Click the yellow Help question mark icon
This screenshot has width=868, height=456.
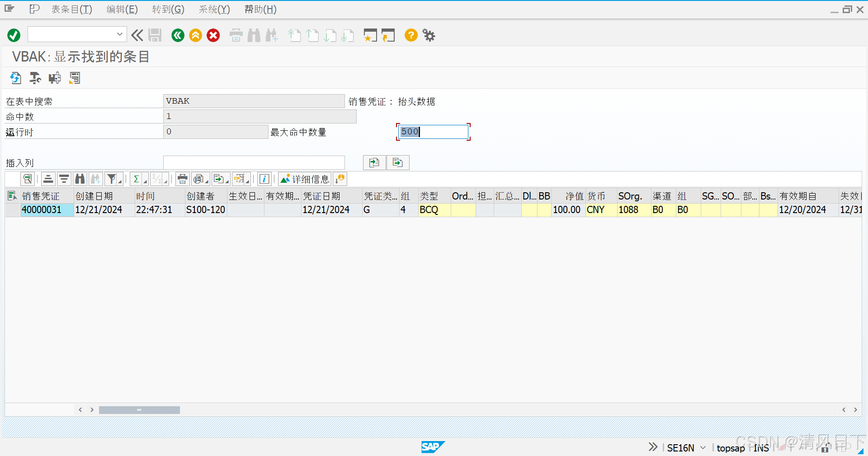pos(410,35)
